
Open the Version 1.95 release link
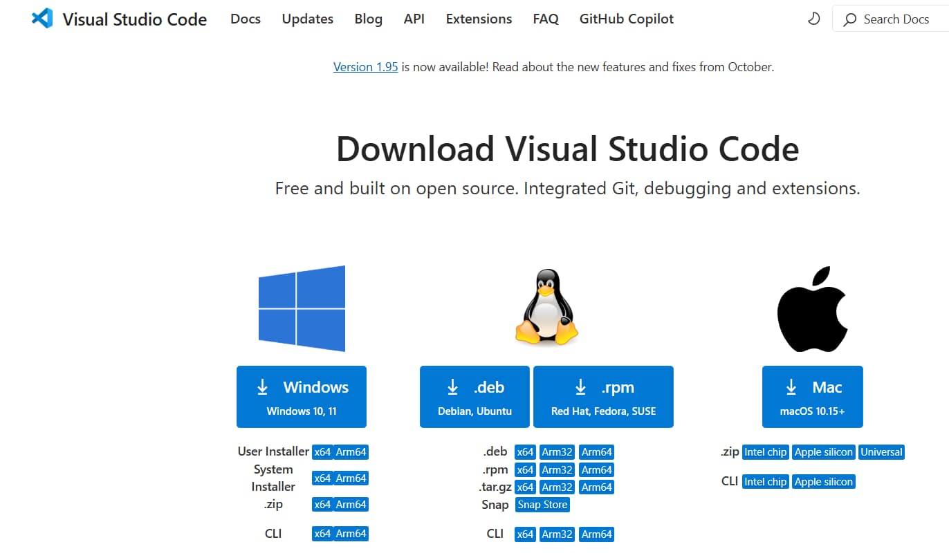[x=365, y=67]
